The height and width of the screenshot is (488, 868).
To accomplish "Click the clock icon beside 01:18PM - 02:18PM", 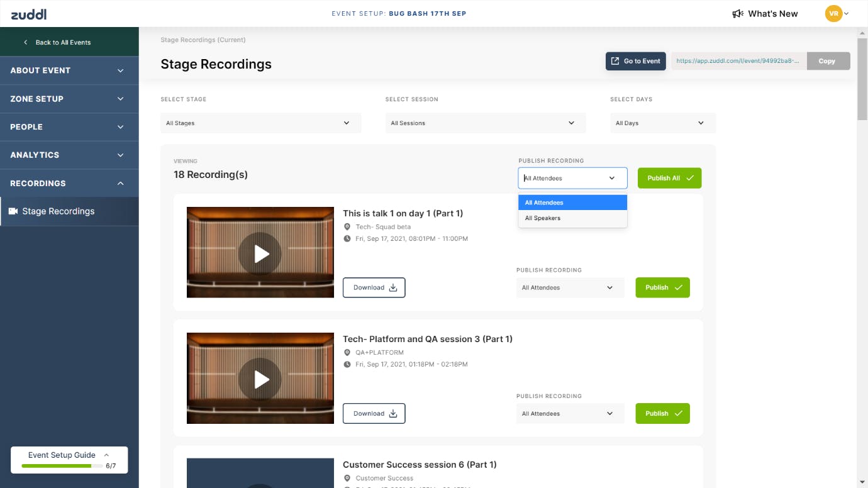I will click(x=347, y=365).
